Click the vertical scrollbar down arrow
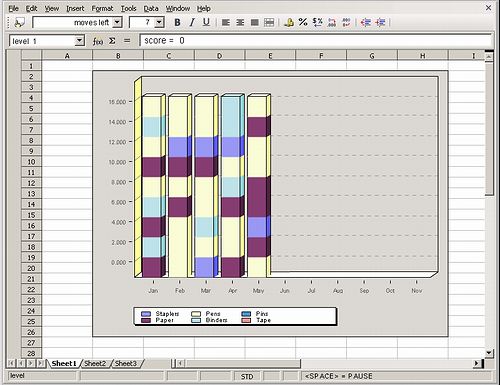The width and height of the screenshot is (500, 385). (x=489, y=352)
